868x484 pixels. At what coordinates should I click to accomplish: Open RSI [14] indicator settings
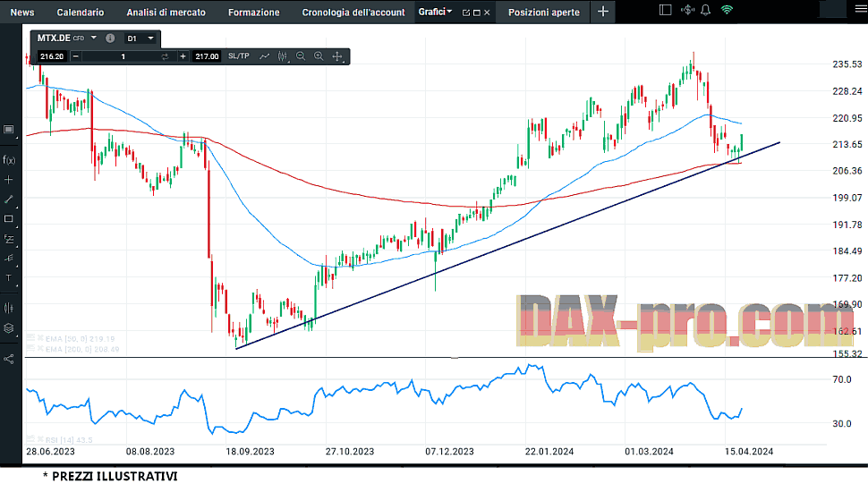[31, 439]
